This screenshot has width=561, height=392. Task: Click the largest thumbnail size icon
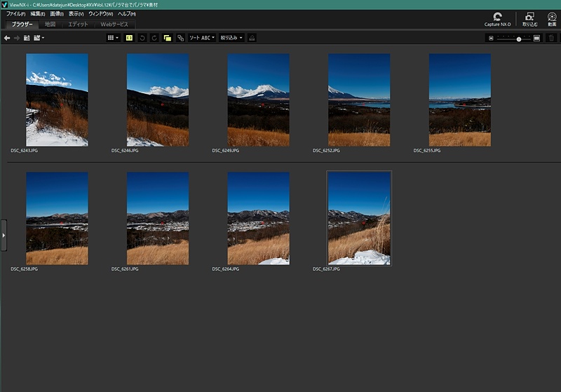click(x=536, y=38)
